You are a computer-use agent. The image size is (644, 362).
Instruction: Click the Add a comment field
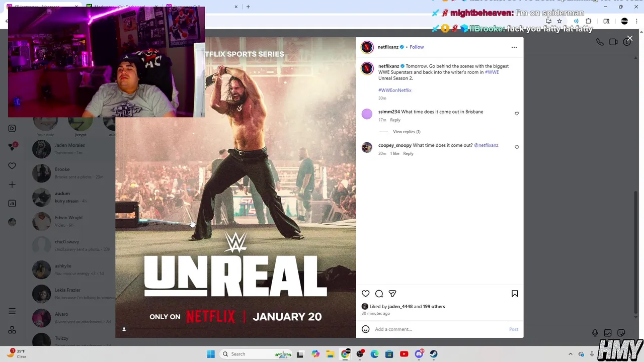[440, 329]
